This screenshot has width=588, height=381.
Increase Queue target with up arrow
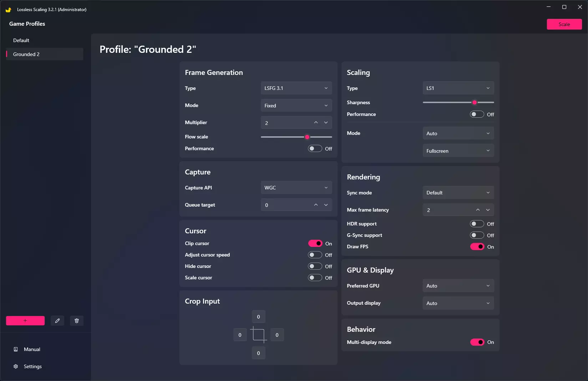coord(316,205)
